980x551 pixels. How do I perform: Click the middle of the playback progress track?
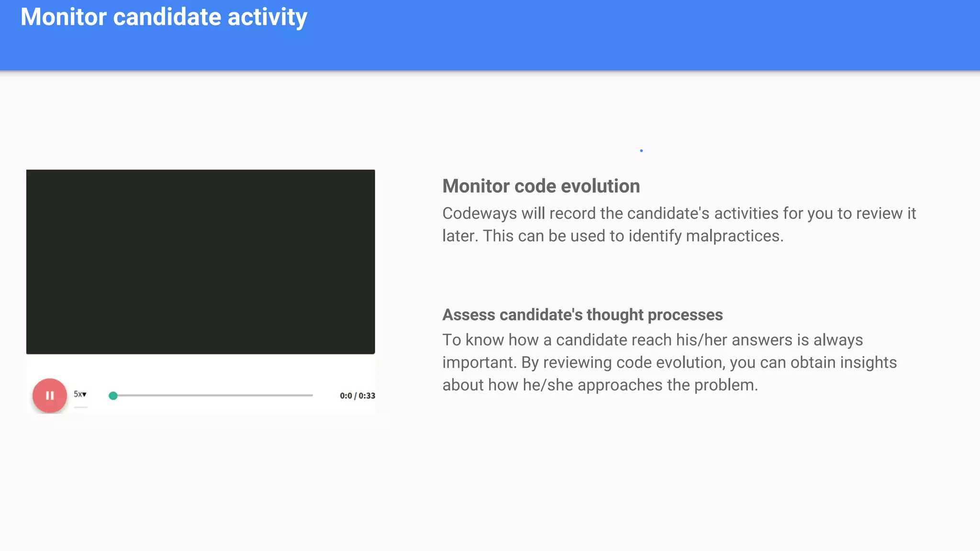tap(213, 396)
